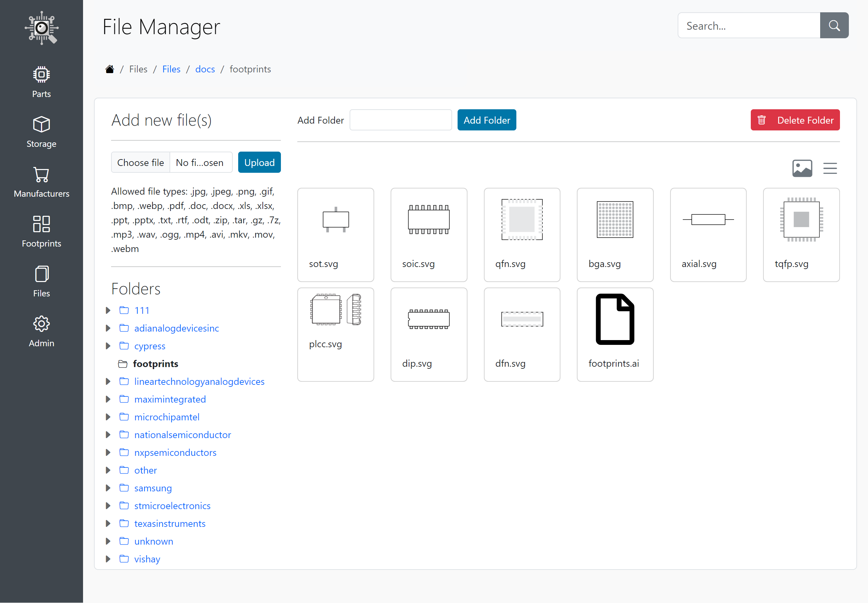868x603 pixels.
Task: Open the Storage section in the sidebar
Action: click(41, 131)
